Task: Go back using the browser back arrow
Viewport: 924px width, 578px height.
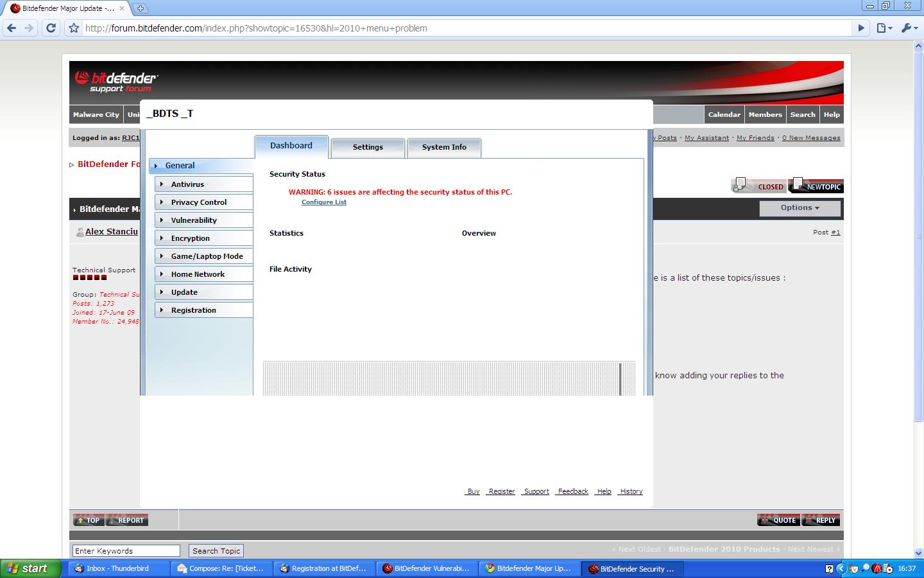Action: tap(11, 28)
